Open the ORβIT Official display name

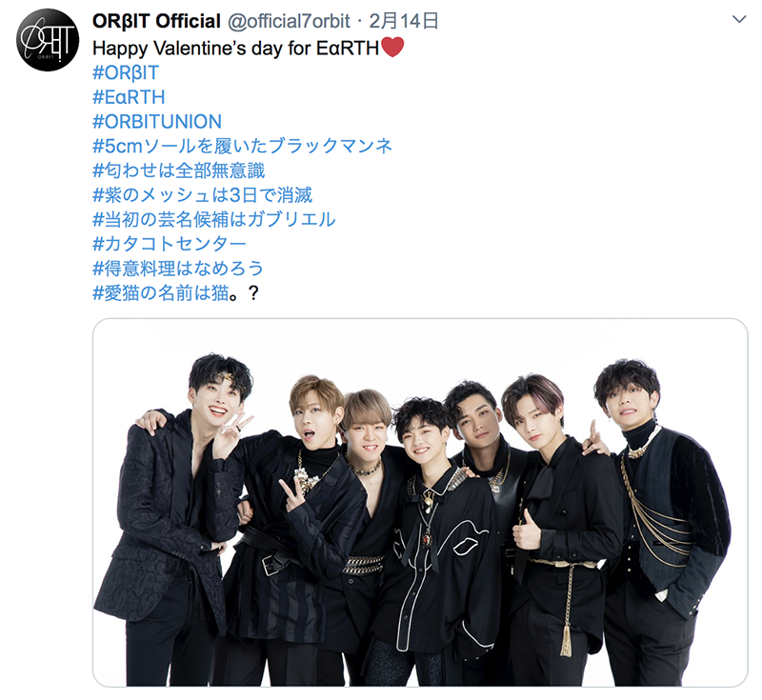coord(156,21)
